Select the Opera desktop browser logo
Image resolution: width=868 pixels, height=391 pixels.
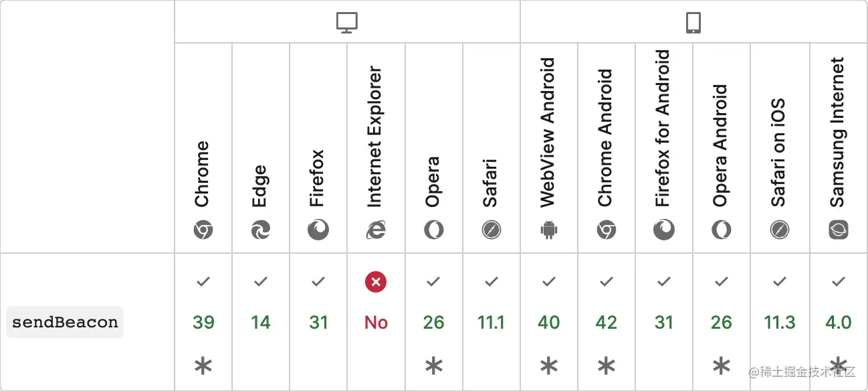coord(433,230)
